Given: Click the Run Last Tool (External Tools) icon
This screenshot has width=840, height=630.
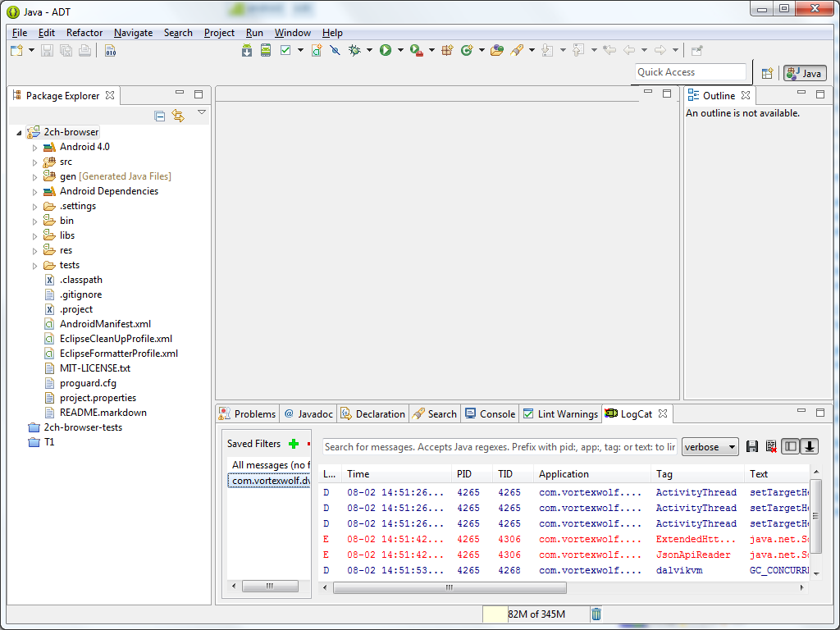Looking at the screenshot, I should (x=416, y=50).
